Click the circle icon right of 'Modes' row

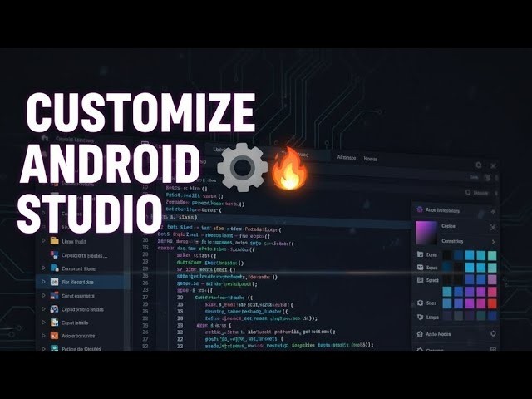pos(493,334)
